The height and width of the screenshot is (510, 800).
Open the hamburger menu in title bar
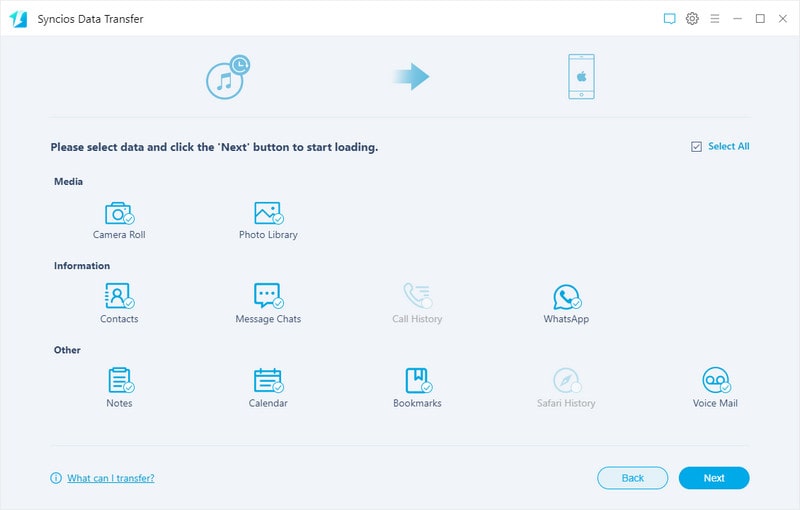coord(715,19)
